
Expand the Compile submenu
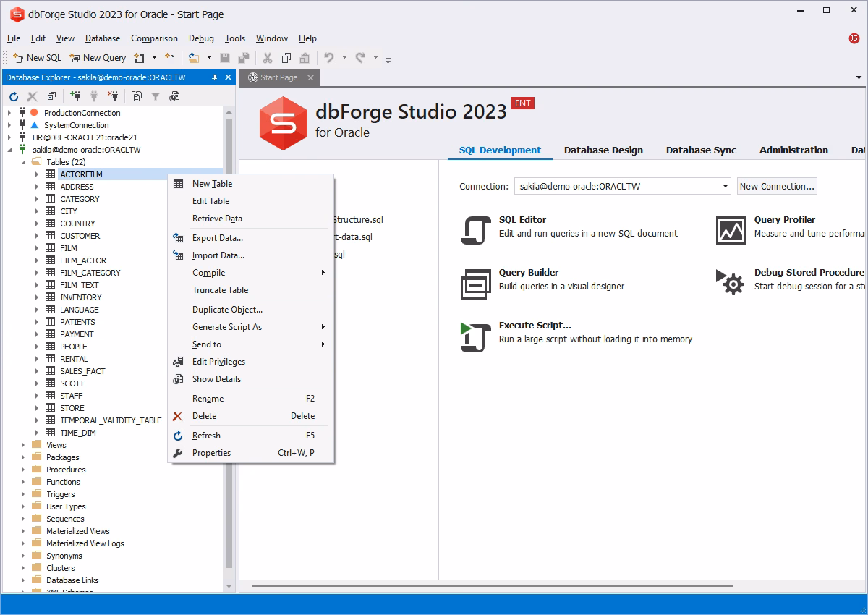tap(251, 273)
